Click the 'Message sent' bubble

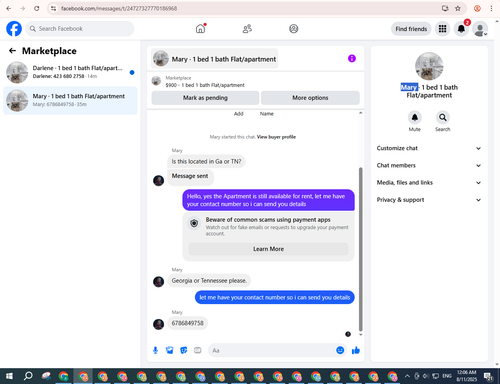click(x=190, y=176)
